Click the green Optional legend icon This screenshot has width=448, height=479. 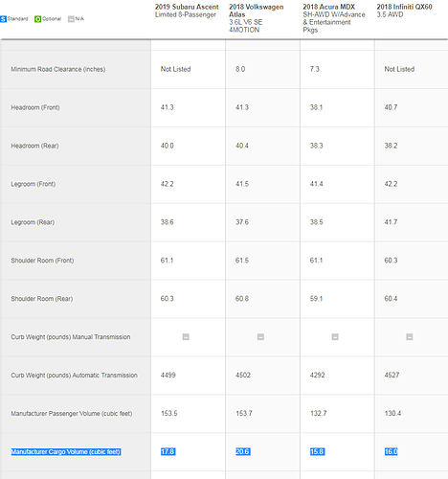pos(38,19)
